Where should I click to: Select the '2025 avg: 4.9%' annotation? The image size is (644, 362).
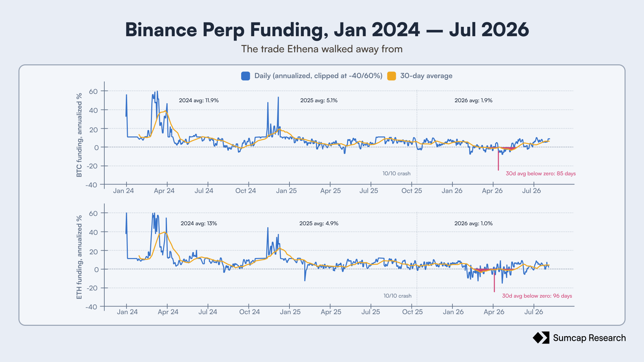click(x=319, y=224)
